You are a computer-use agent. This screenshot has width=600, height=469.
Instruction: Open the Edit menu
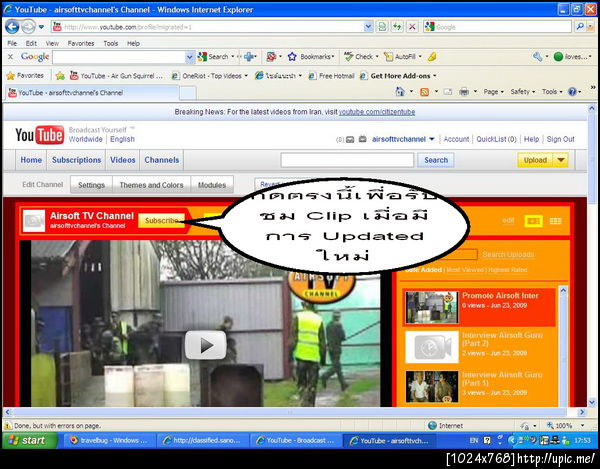tap(31, 43)
